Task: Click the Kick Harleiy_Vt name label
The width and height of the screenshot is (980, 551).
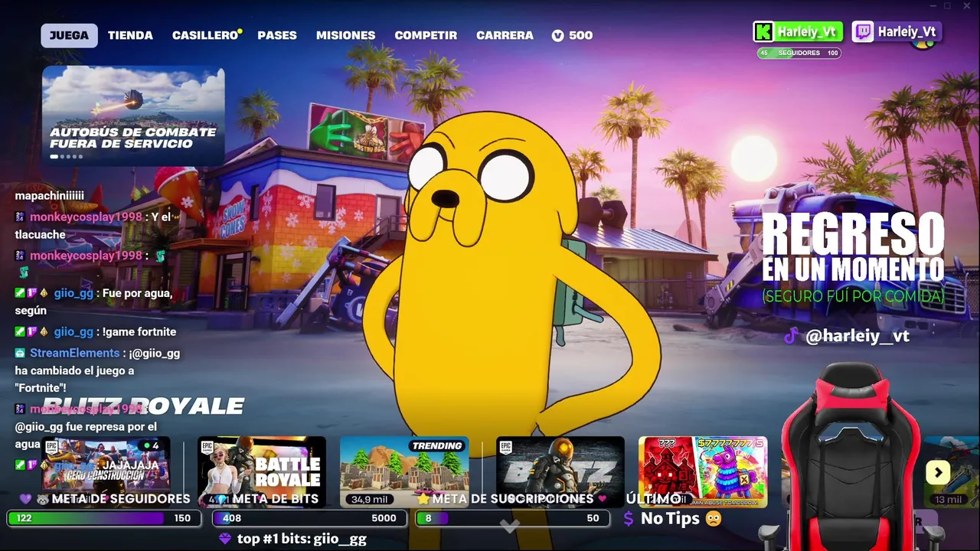Action: pyautogui.click(x=806, y=31)
